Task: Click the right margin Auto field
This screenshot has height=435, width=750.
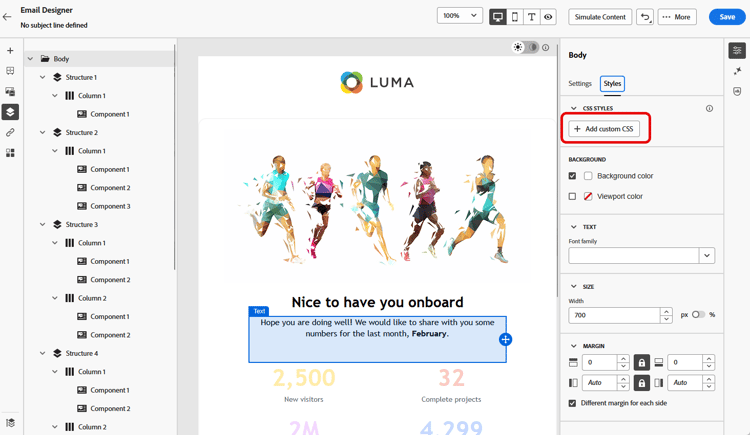Action: tap(685, 383)
